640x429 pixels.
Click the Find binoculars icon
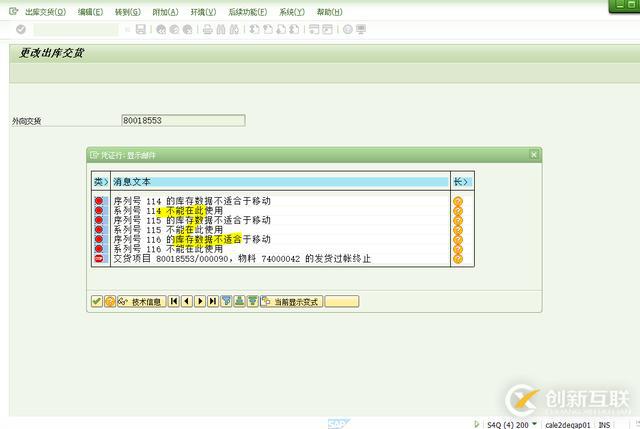tap(221, 29)
